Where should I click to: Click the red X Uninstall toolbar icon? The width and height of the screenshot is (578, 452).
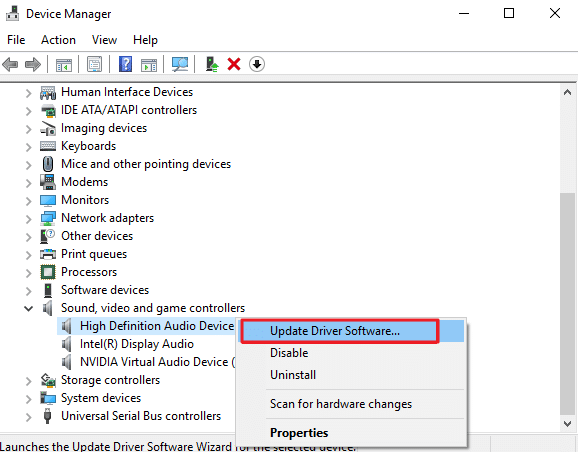234,64
